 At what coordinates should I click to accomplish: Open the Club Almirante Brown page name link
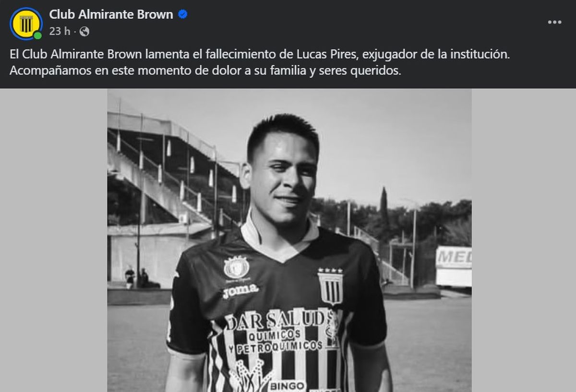tap(111, 14)
